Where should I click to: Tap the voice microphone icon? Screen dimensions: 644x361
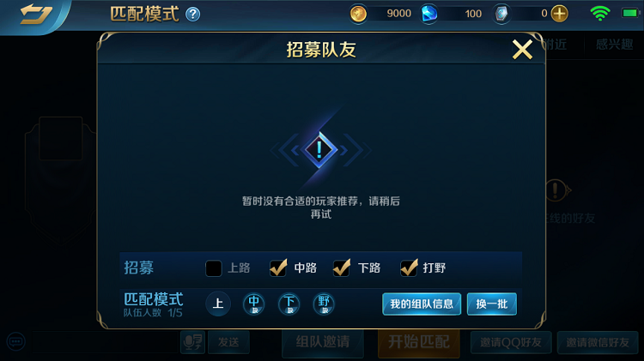[192, 342]
